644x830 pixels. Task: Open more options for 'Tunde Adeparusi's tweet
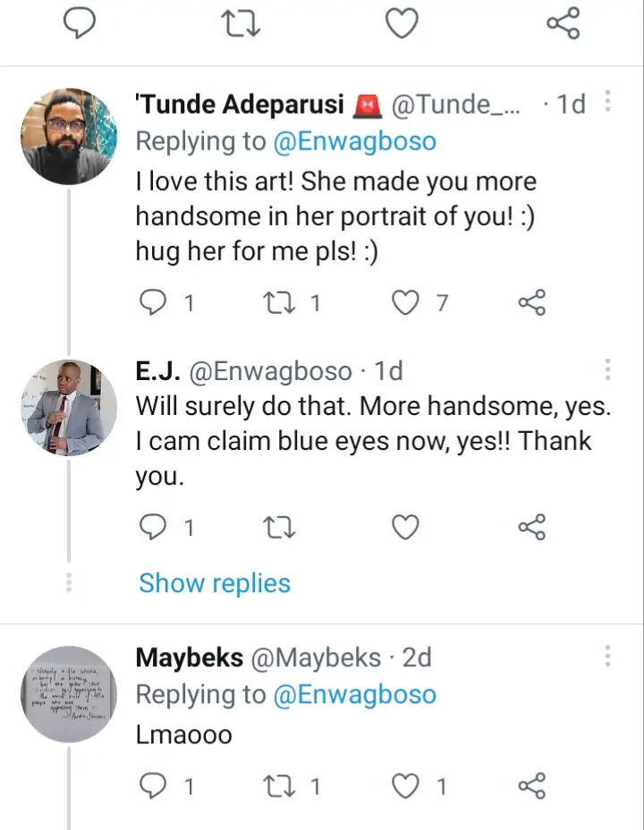click(x=608, y=103)
